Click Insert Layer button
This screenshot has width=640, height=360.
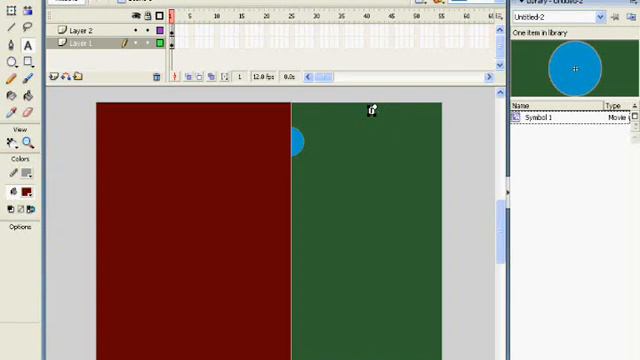click(x=54, y=76)
